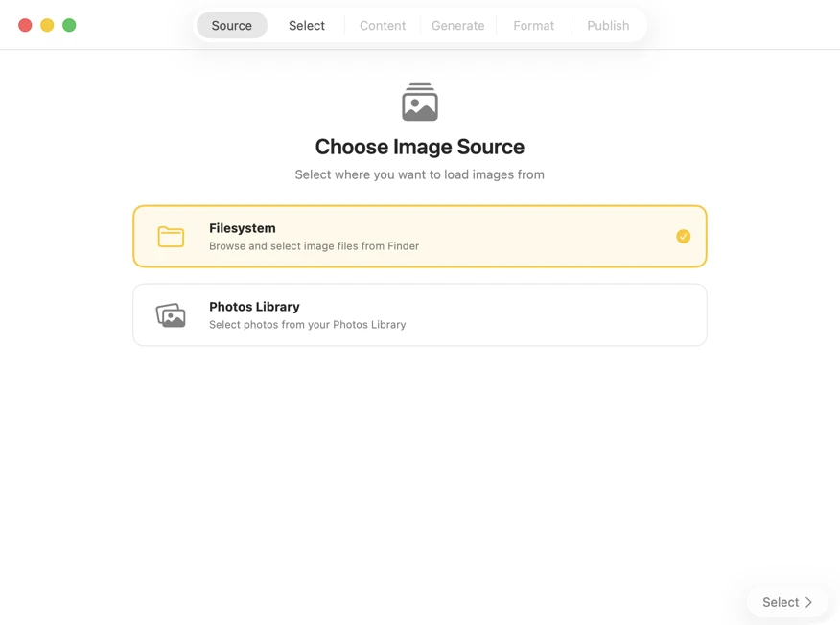Switch to the Source tab
Image resolution: width=840 pixels, height=625 pixels.
point(231,25)
